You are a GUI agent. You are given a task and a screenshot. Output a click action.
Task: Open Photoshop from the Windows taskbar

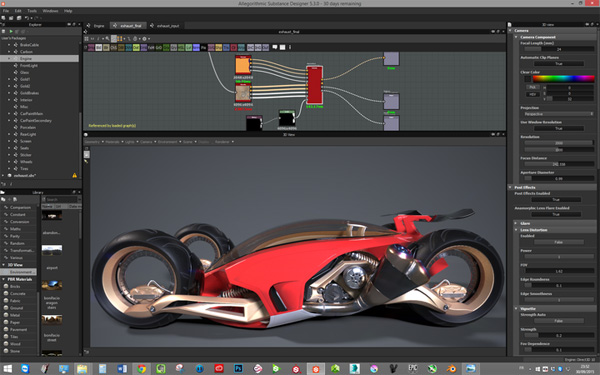pyautogui.click(x=238, y=368)
